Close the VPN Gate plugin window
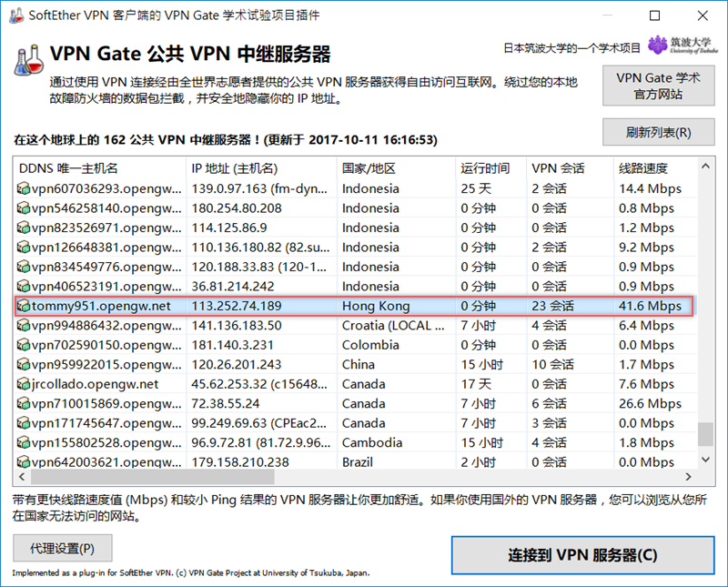 click(x=703, y=15)
